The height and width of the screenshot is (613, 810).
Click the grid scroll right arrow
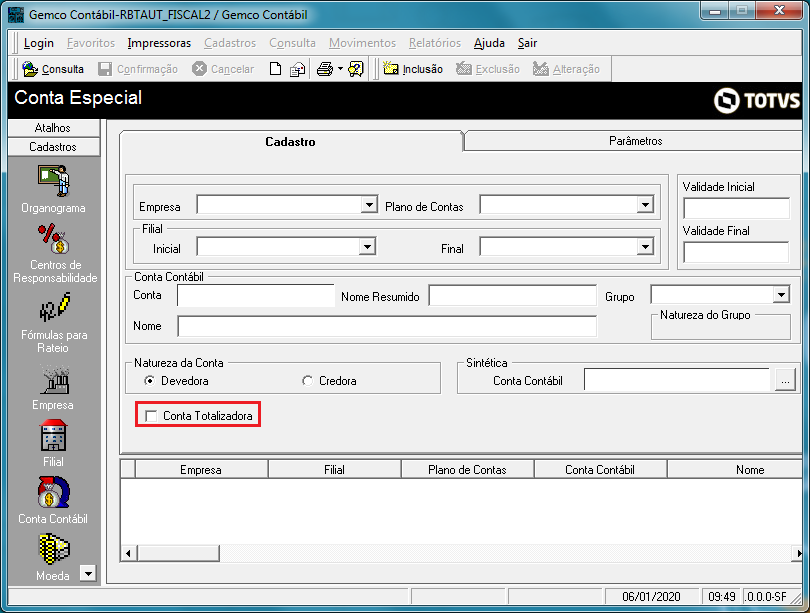[x=798, y=554]
